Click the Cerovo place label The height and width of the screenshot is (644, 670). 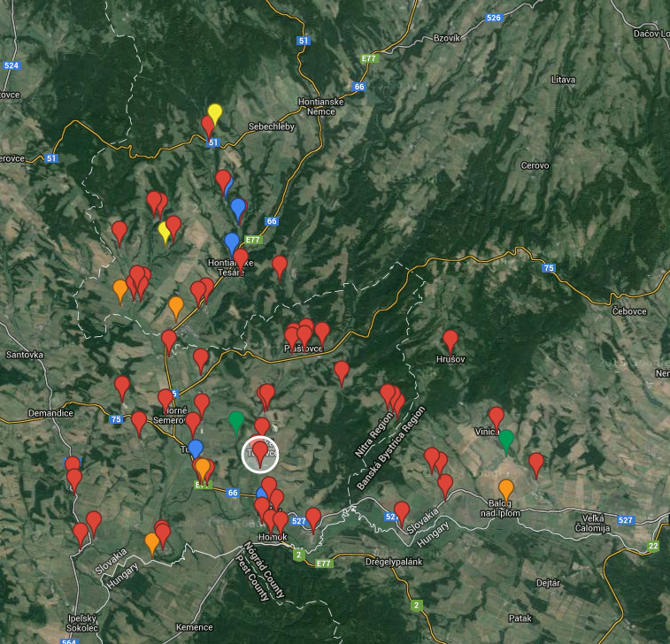tap(535, 165)
